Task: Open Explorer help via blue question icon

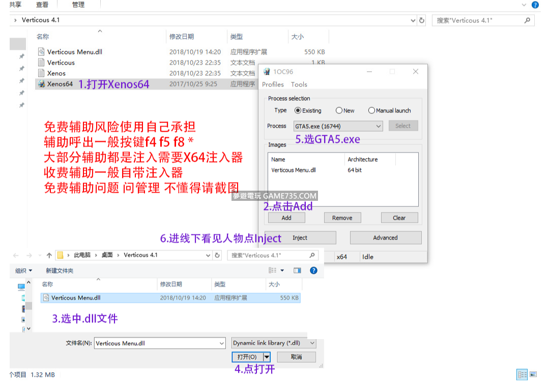Action: click(x=535, y=5)
